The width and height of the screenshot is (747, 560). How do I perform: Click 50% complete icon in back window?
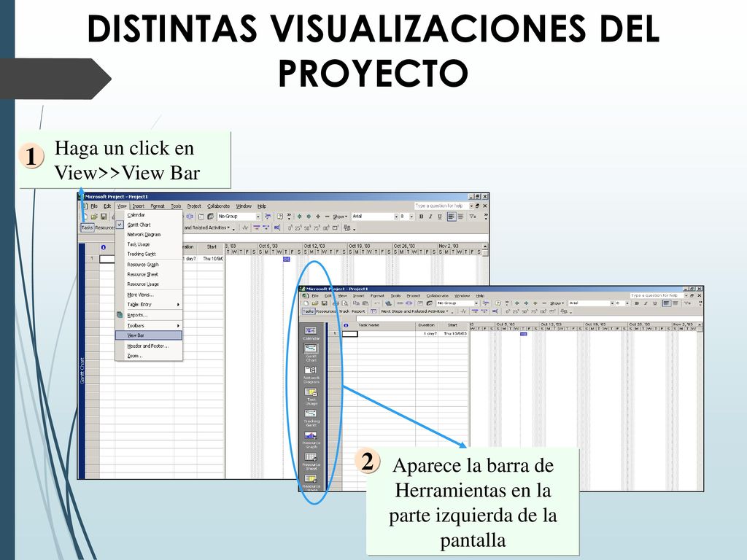tap(307, 228)
